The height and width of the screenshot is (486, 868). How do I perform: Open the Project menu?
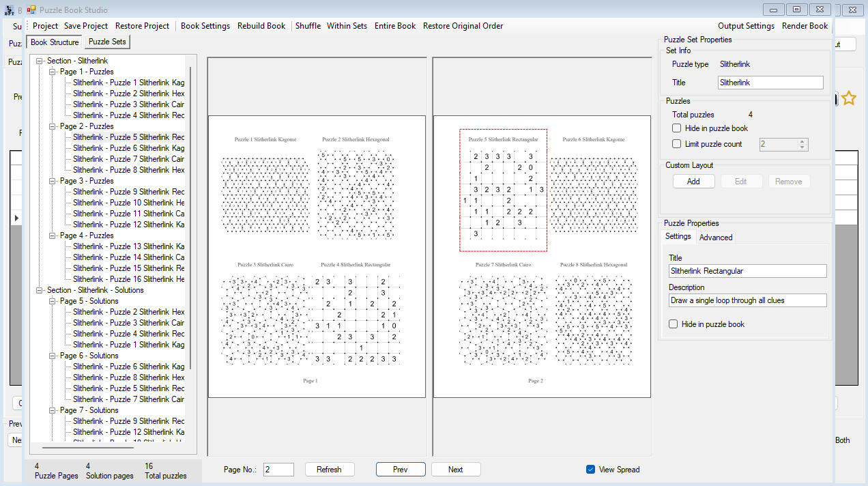[46, 26]
